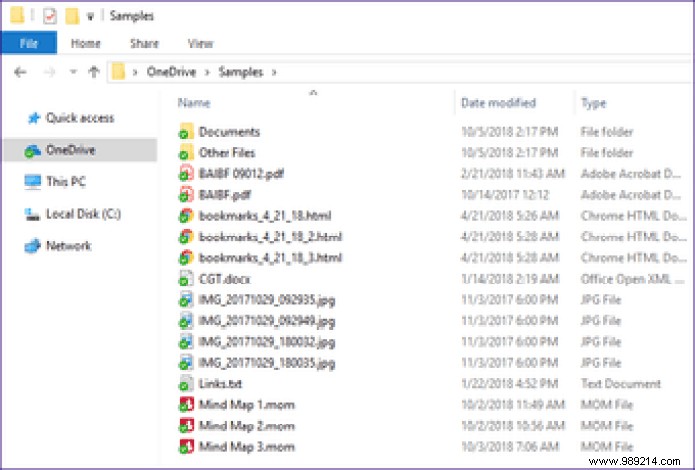Click the Documents folder icon

(186, 132)
